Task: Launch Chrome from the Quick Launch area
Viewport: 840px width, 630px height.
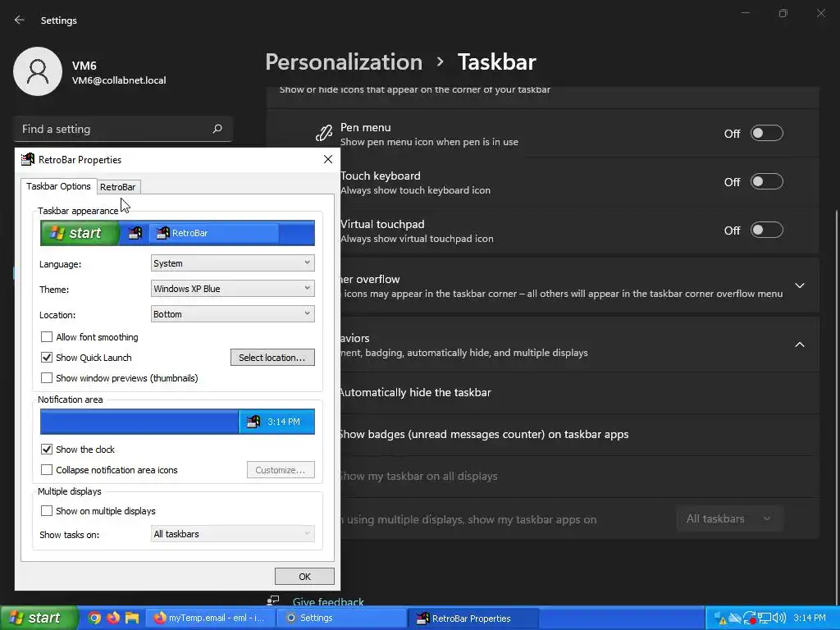Action: click(94, 618)
